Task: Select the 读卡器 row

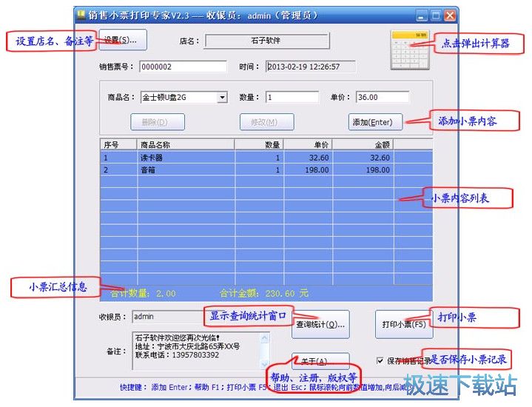Action: coord(266,158)
